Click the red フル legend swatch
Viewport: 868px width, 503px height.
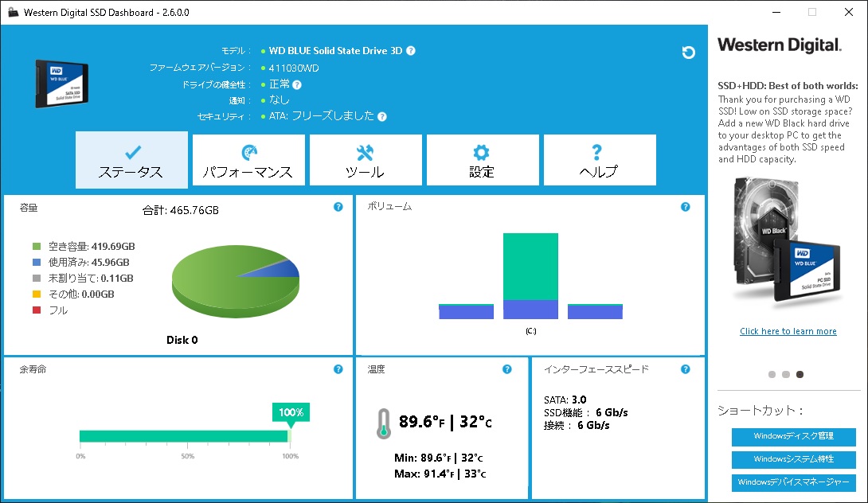[x=37, y=310]
